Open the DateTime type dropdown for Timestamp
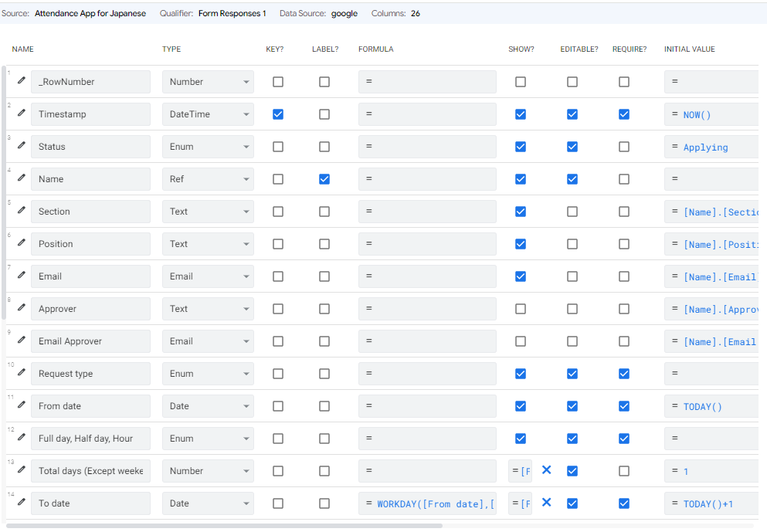Screen dimensions: 767x532 [x=208, y=114]
